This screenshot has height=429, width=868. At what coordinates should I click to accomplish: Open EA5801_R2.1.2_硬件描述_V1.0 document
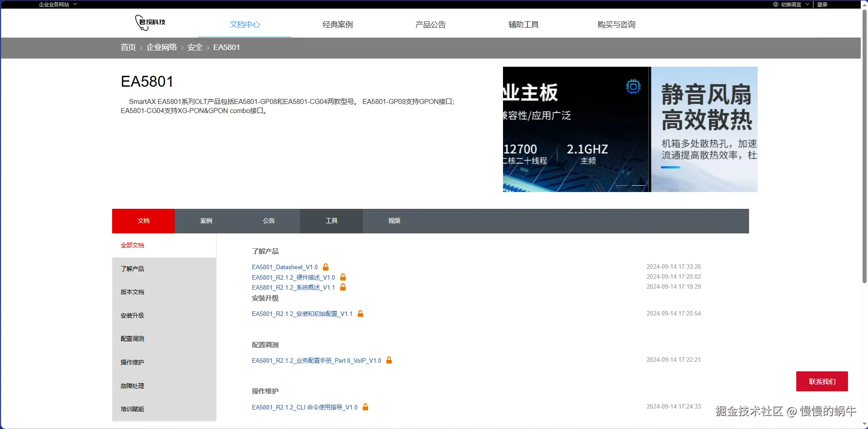click(293, 277)
